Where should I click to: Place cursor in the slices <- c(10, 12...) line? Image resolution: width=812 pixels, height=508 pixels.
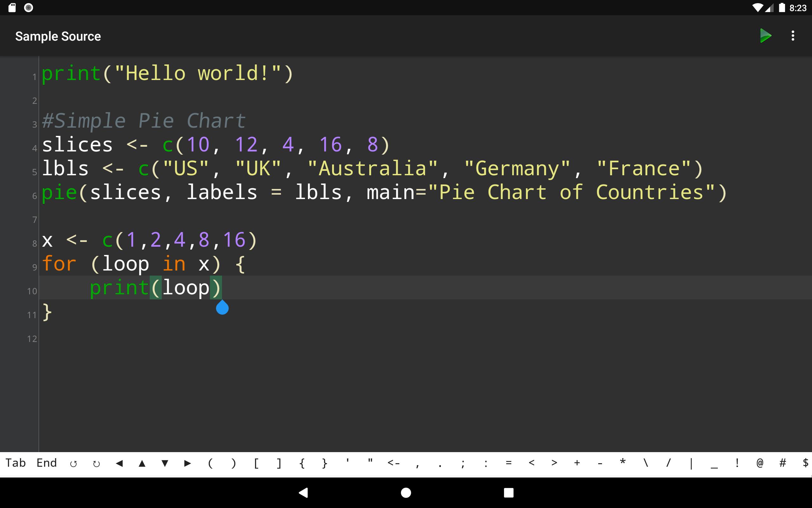(215, 145)
